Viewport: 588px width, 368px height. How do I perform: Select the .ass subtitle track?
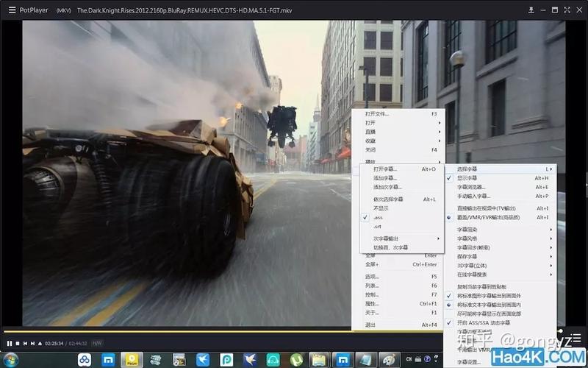tap(378, 217)
